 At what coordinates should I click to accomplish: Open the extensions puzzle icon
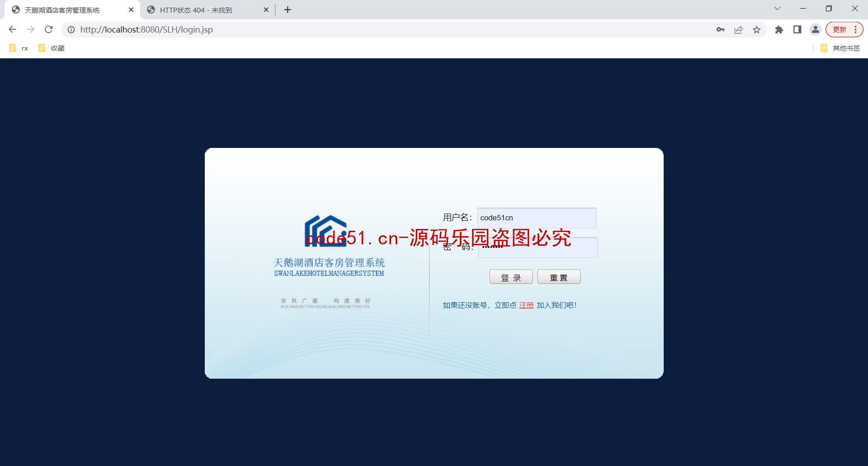[779, 29]
